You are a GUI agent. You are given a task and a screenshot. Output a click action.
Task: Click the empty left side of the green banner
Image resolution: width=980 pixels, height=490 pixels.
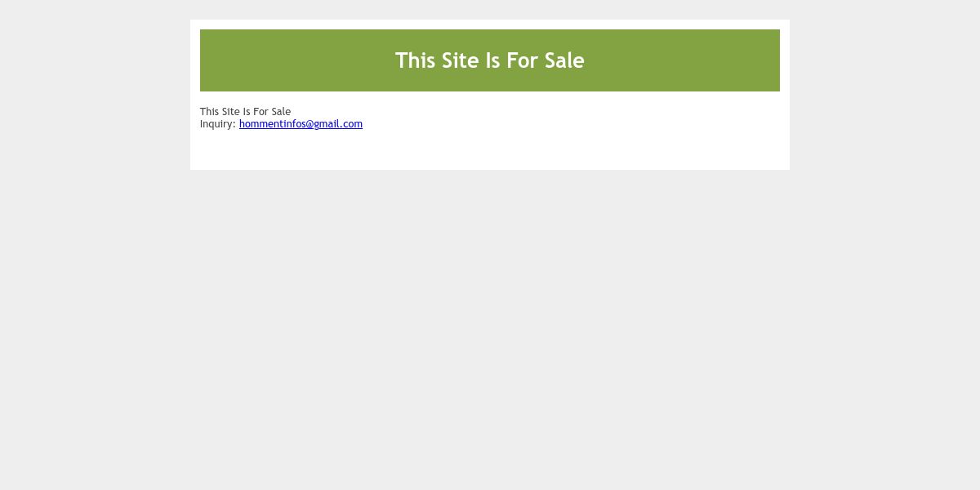294,60
